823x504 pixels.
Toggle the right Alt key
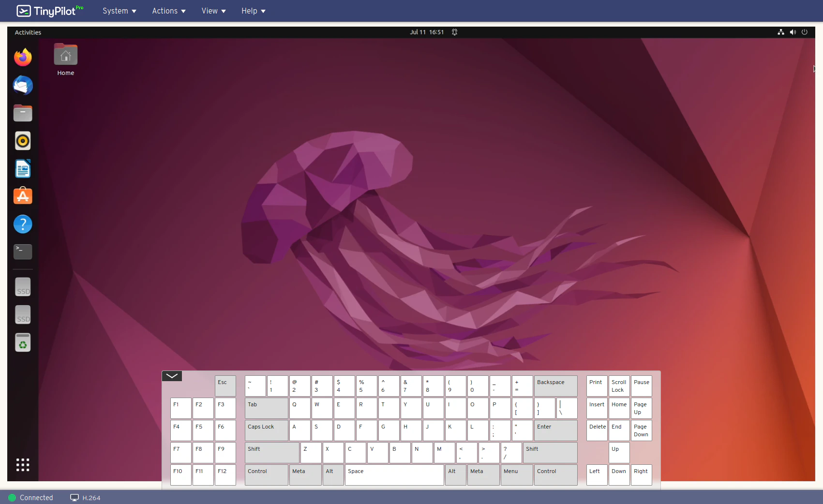point(456,475)
